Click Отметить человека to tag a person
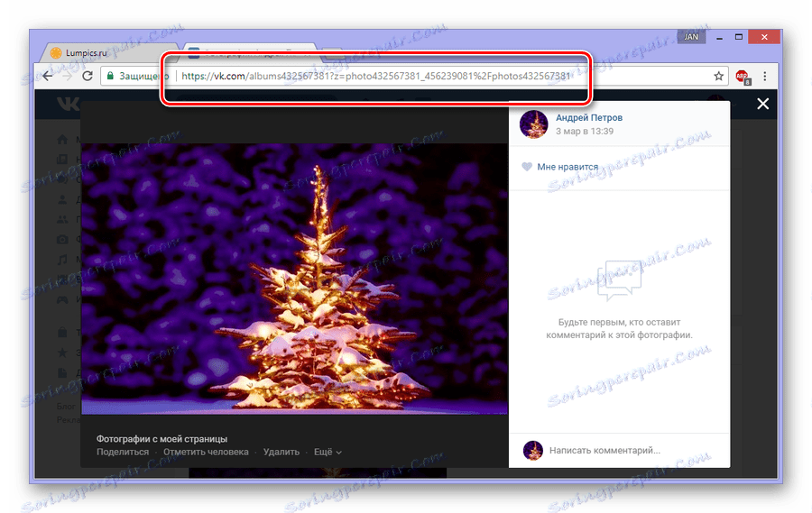Image resolution: width=812 pixels, height=513 pixels. click(x=206, y=452)
